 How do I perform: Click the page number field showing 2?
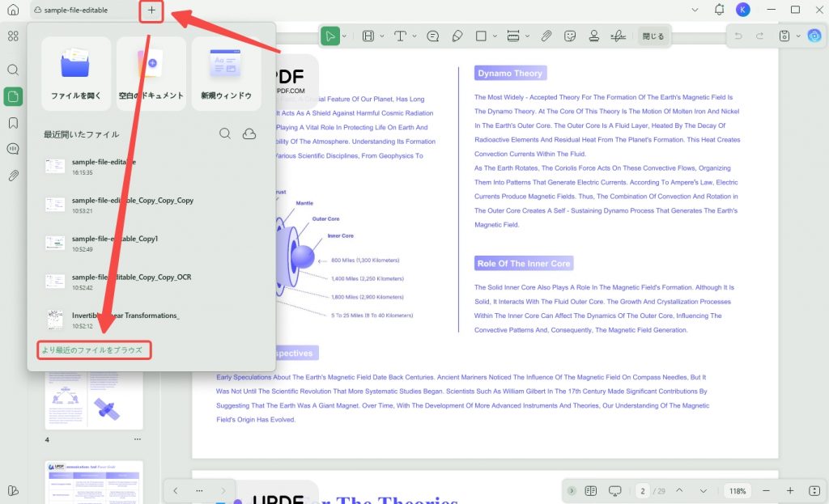pos(642,491)
